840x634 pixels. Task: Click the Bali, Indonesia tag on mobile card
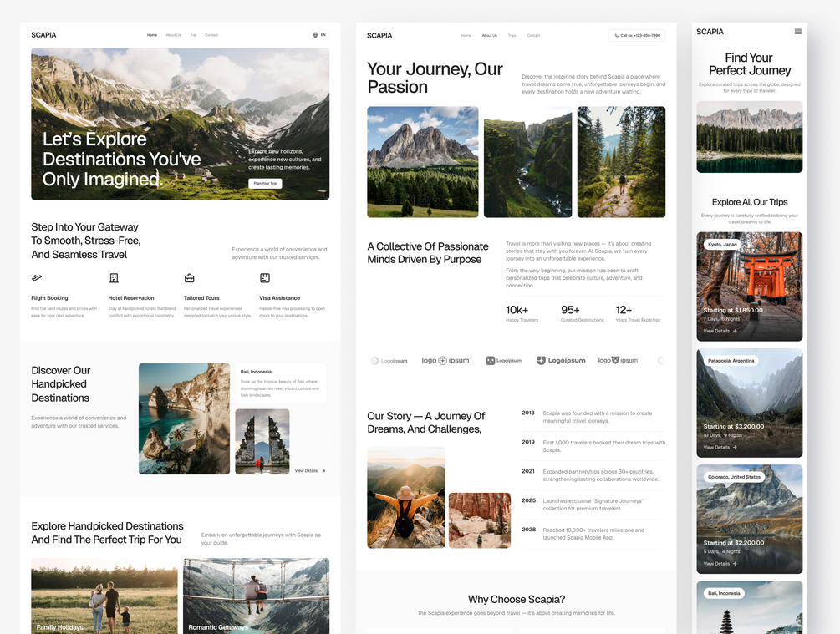[724, 593]
